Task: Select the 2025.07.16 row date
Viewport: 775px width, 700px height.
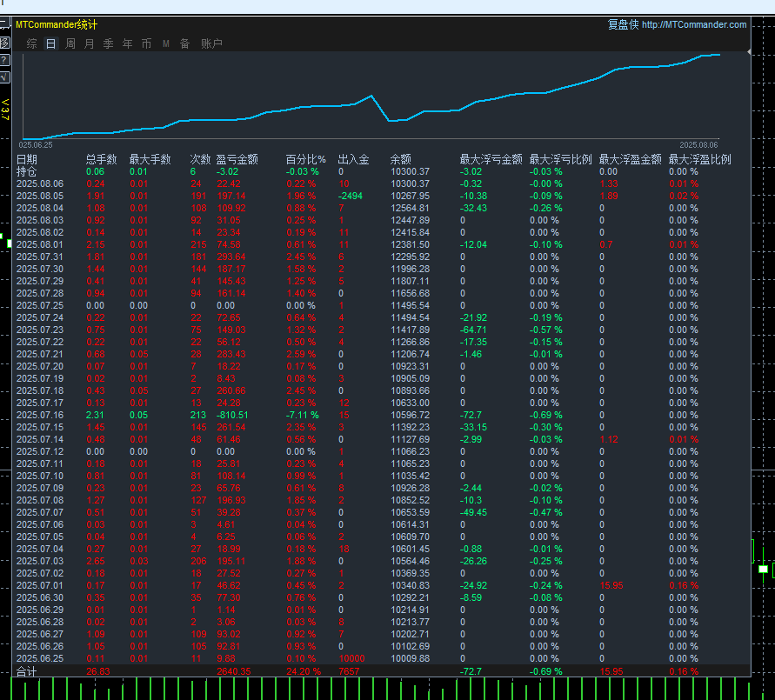Action: (40, 415)
